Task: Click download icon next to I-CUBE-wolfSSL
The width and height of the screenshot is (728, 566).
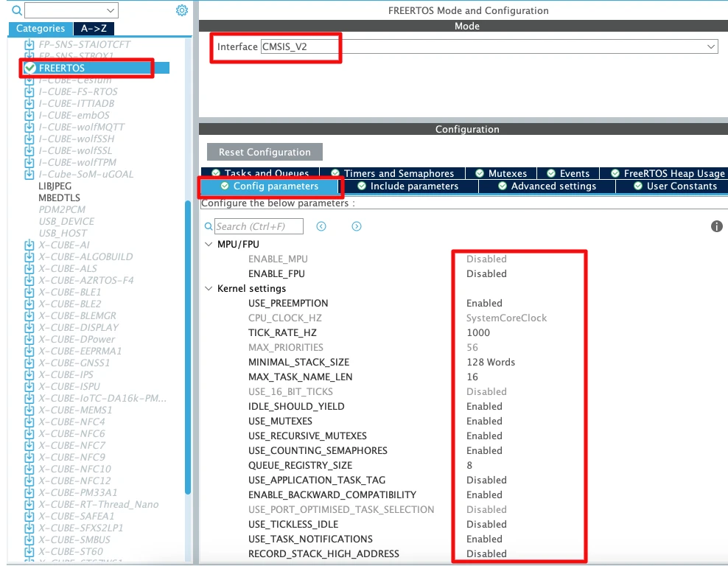Action: pyautogui.click(x=29, y=150)
